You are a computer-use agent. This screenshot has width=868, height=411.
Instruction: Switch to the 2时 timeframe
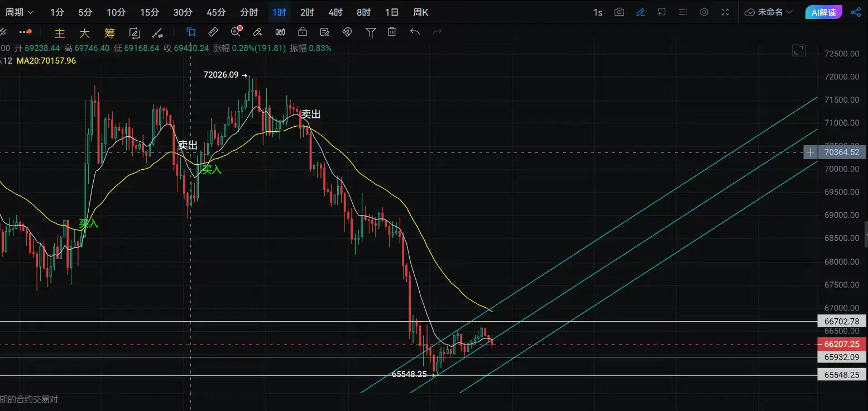(x=307, y=12)
